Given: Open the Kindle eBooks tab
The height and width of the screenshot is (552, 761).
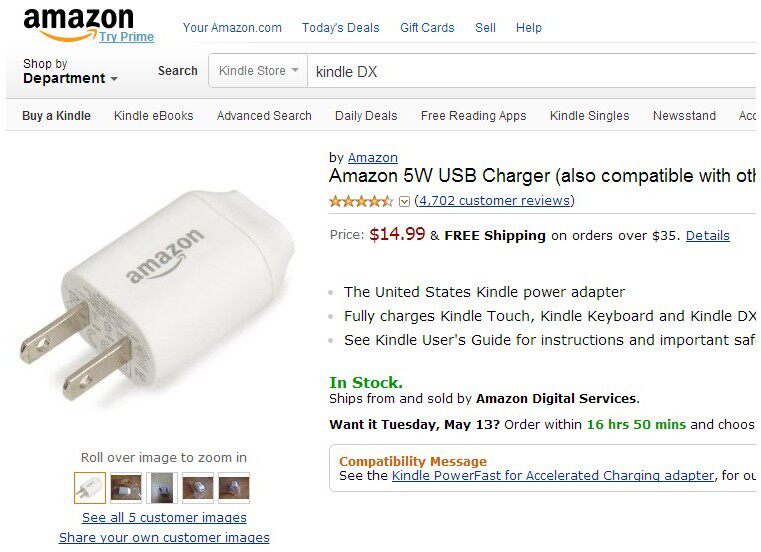Looking at the screenshot, I should click(x=153, y=116).
